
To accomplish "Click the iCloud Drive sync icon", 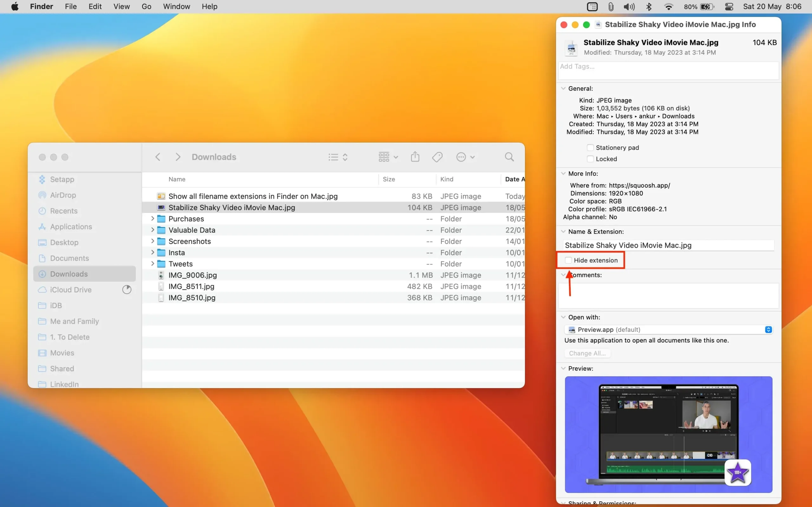I will point(126,290).
